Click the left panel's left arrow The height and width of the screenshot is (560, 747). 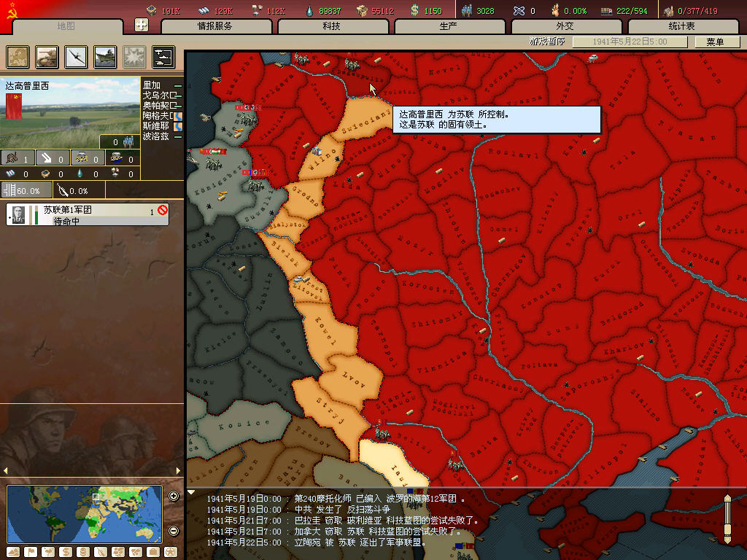5,470
